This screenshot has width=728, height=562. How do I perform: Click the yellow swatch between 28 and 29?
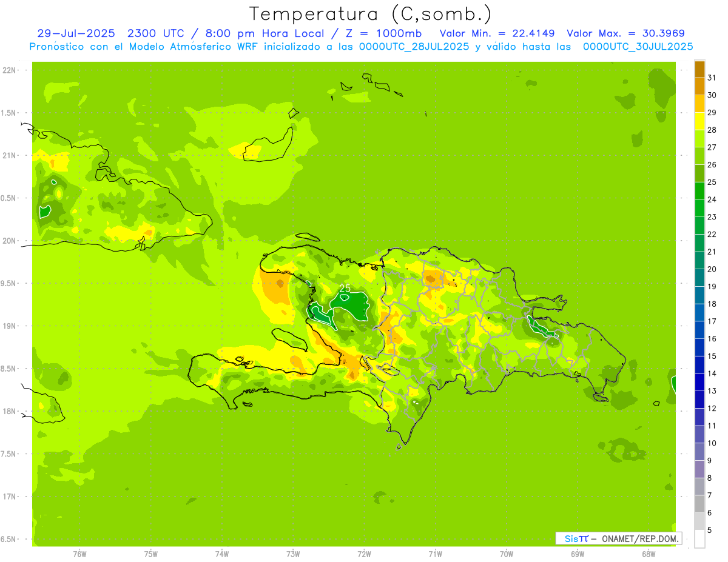699,121
